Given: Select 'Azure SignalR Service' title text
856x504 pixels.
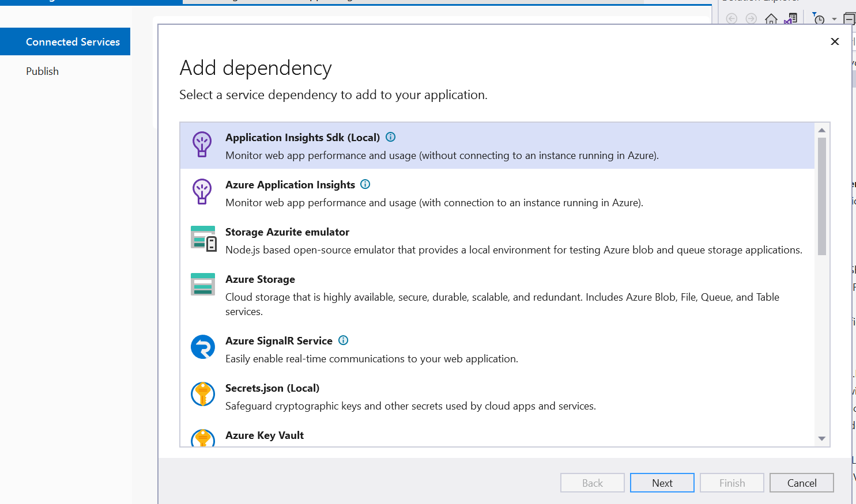Looking at the screenshot, I should coord(279,340).
